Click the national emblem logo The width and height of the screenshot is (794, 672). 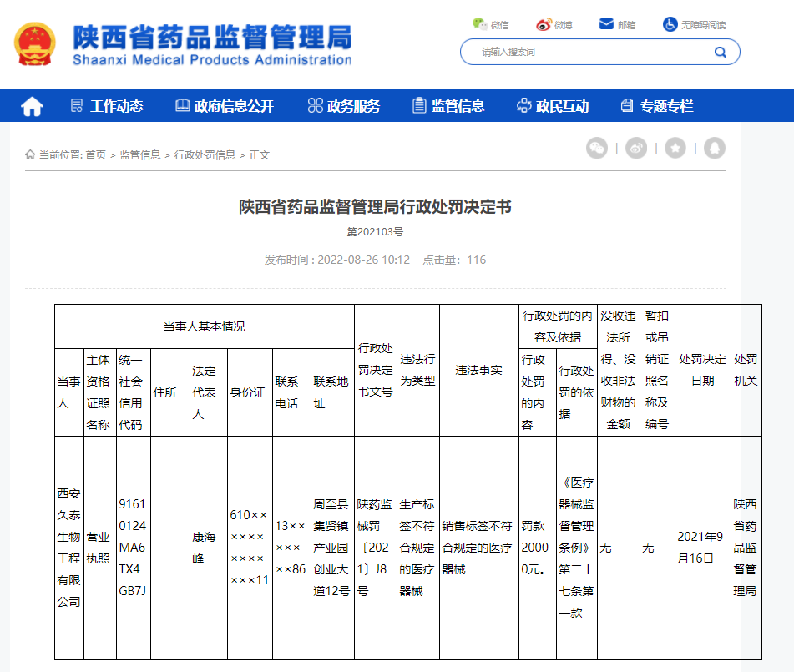[34, 44]
